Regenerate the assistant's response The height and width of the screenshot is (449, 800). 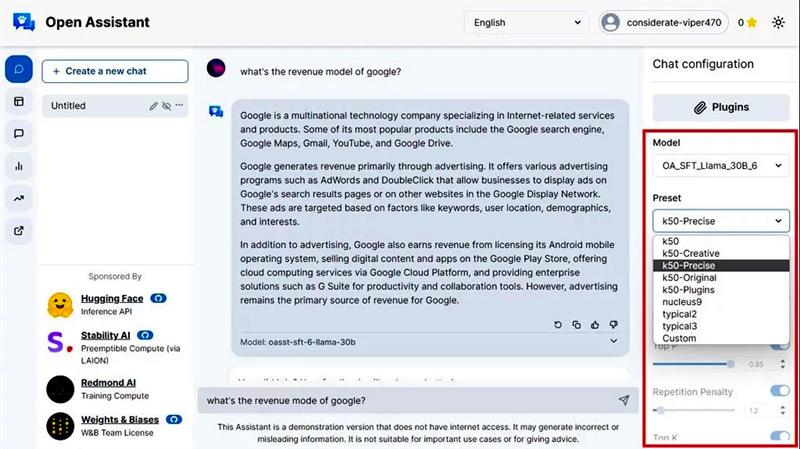coord(558,325)
